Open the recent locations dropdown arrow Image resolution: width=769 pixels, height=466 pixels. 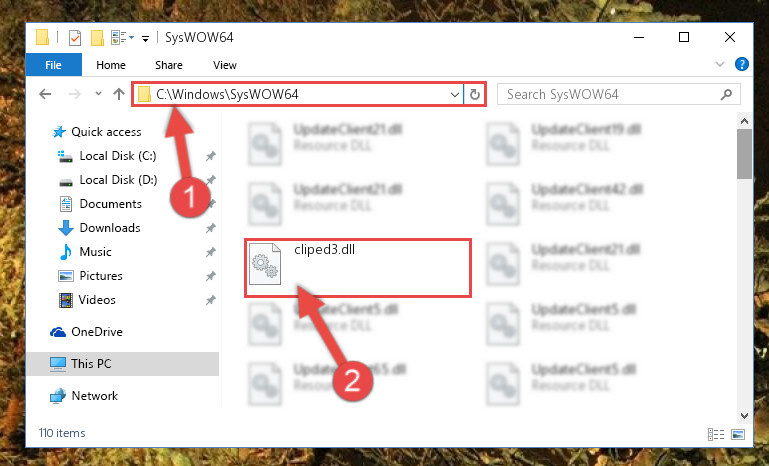coord(98,94)
